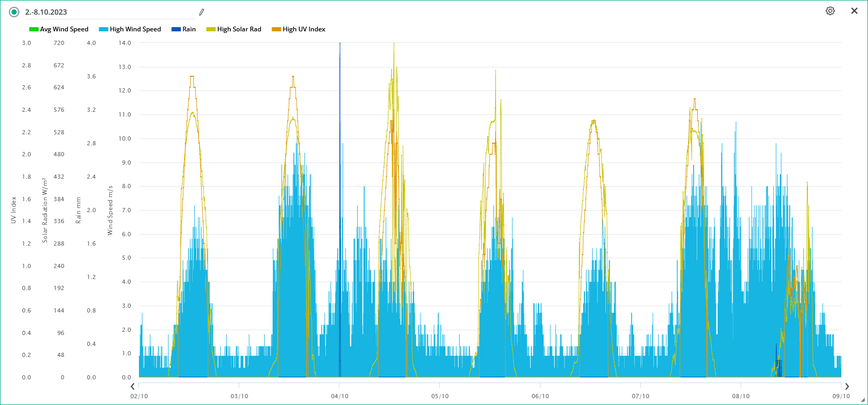Click the 'Rain mm' axis title
Image resolution: width=868 pixels, height=405 pixels.
click(x=78, y=210)
